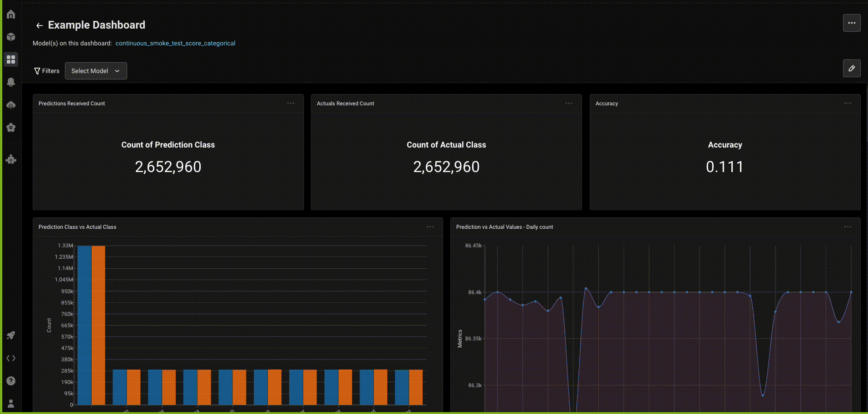868x414 pixels.
Task: Select the Dashboards grid icon in sidebar
Action: pos(11,59)
